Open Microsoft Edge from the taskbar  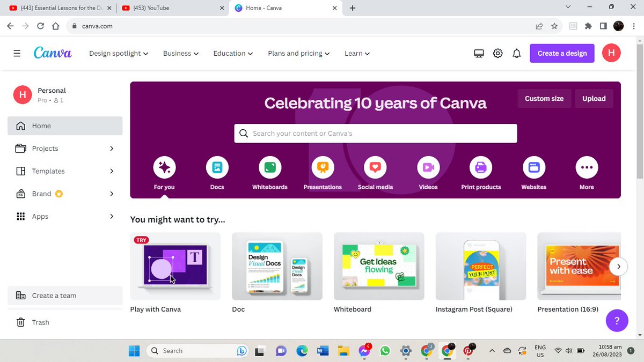(302, 351)
